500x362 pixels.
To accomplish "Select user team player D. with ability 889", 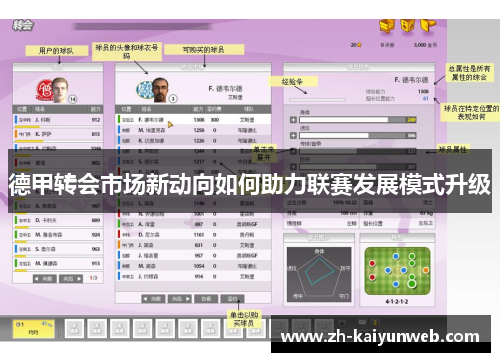I will pos(58,220).
